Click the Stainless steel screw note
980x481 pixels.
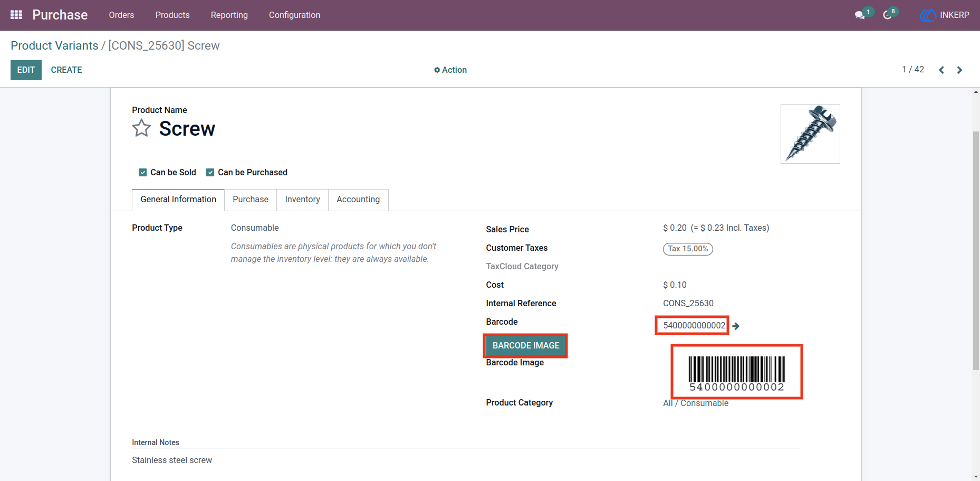(x=172, y=460)
